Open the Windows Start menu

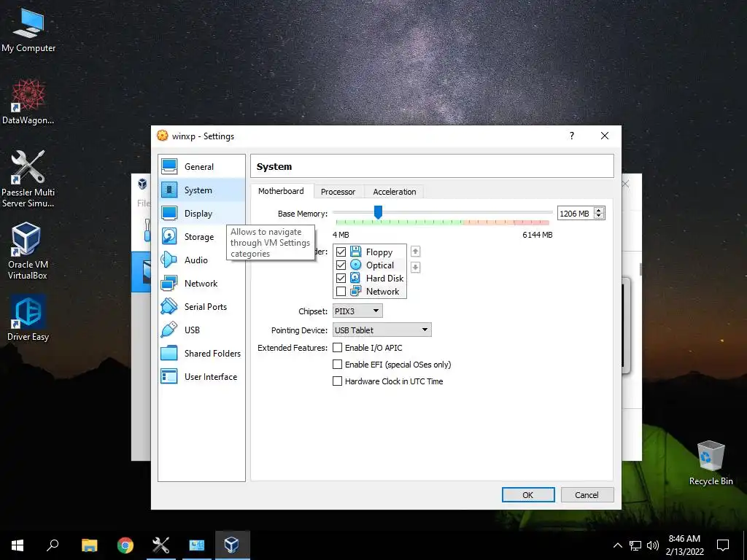[x=18, y=545]
